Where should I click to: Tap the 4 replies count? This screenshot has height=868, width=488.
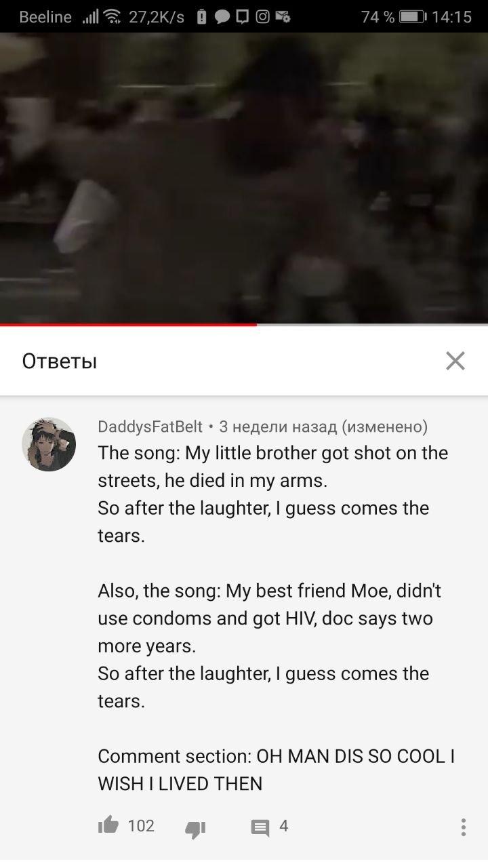click(x=283, y=825)
